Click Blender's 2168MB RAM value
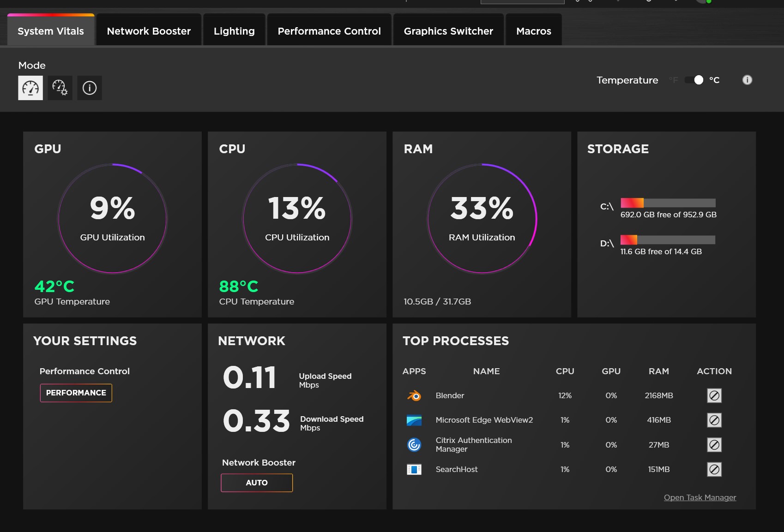This screenshot has height=532, width=784. pos(659,395)
